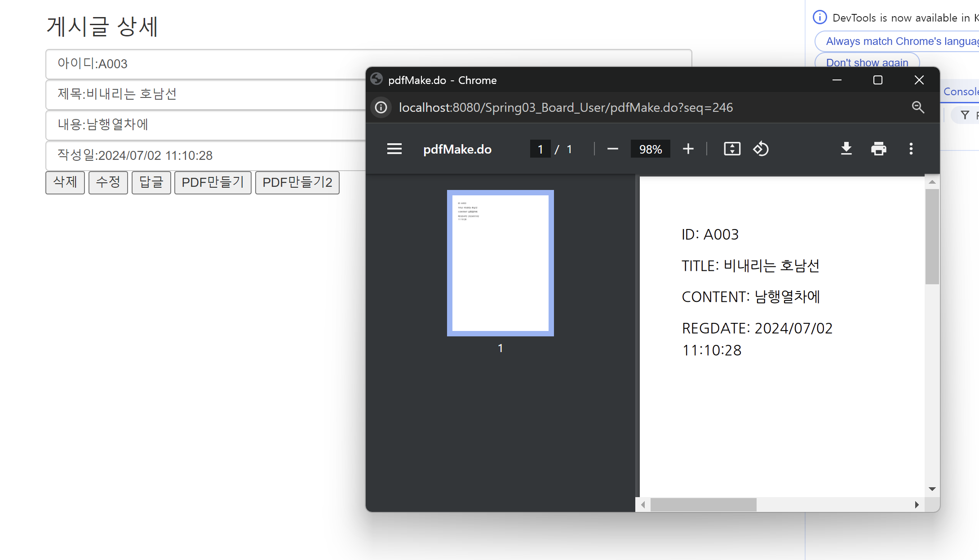
Task: Click the 답글 (reply) button
Action: coord(151,182)
